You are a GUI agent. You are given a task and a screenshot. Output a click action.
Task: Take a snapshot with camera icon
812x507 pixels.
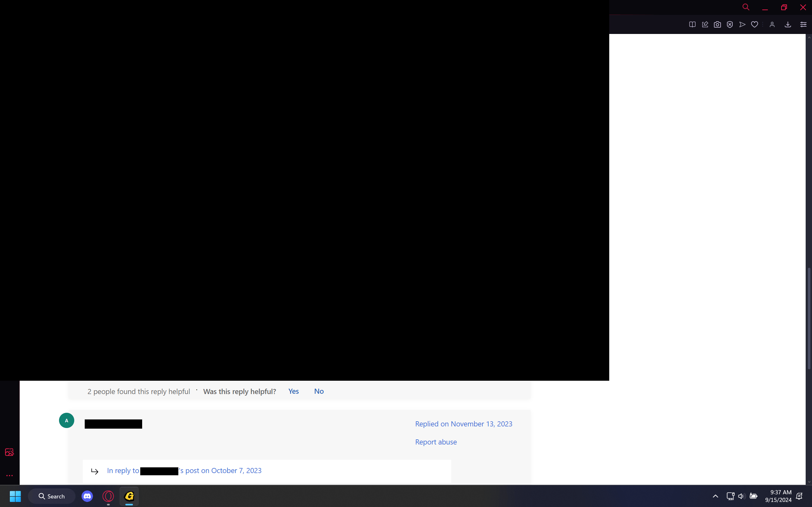(717, 24)
